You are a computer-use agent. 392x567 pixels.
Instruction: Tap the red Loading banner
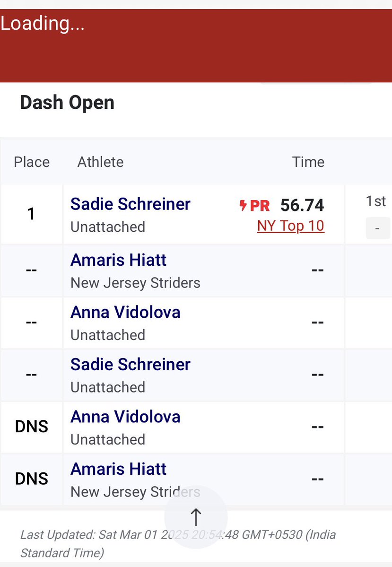[196, 46]
